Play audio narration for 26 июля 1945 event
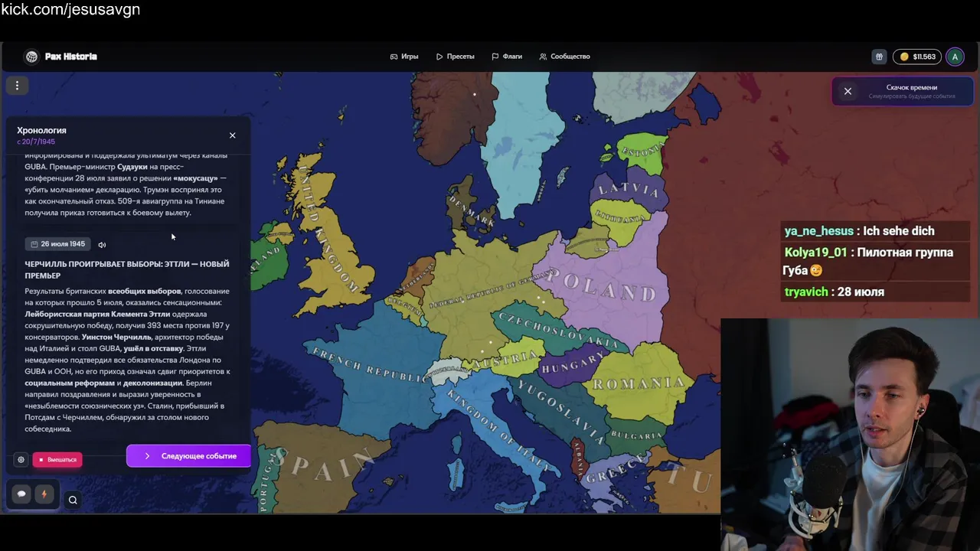This screenshot has width=980, height=551. tap(102, 245)
